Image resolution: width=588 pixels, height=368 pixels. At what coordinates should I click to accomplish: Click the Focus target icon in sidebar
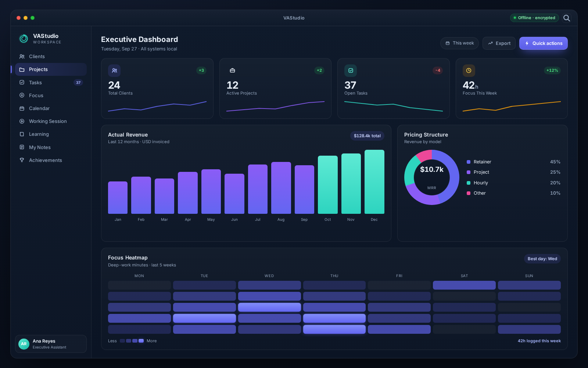[22, 95]
